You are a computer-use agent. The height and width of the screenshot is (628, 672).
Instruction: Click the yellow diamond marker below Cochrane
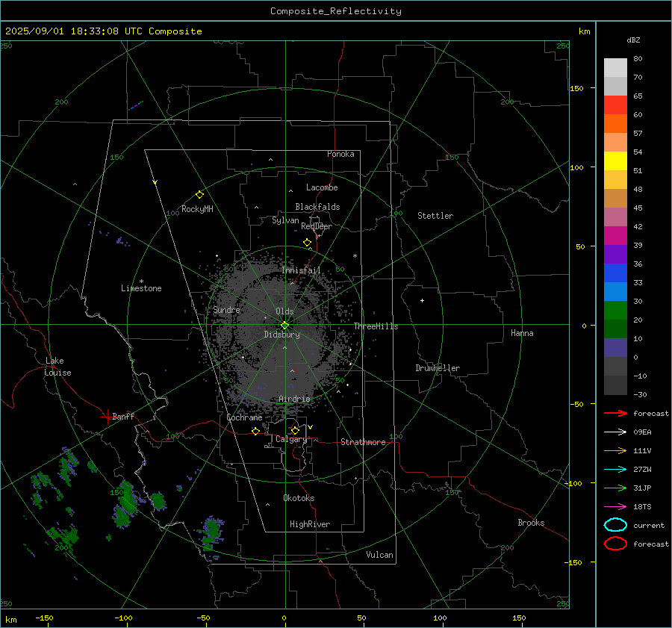256,431
